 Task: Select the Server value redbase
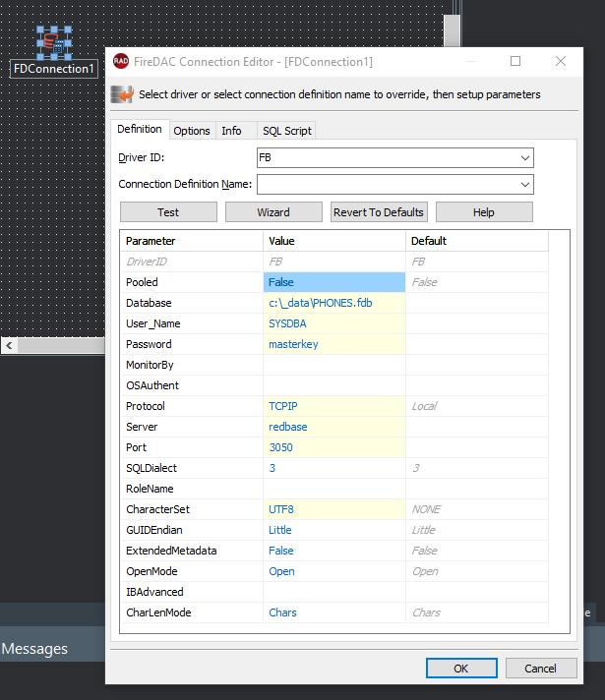tap(334, 427)
